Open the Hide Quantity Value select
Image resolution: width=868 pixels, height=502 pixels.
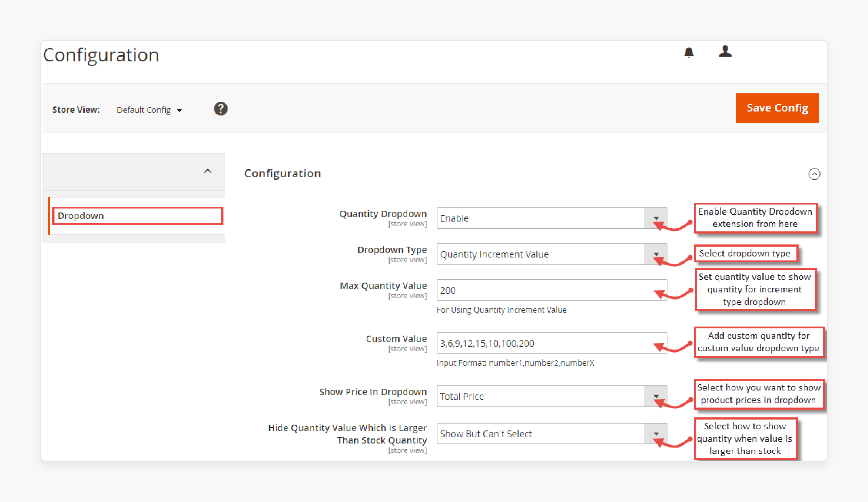pos(552,433)
